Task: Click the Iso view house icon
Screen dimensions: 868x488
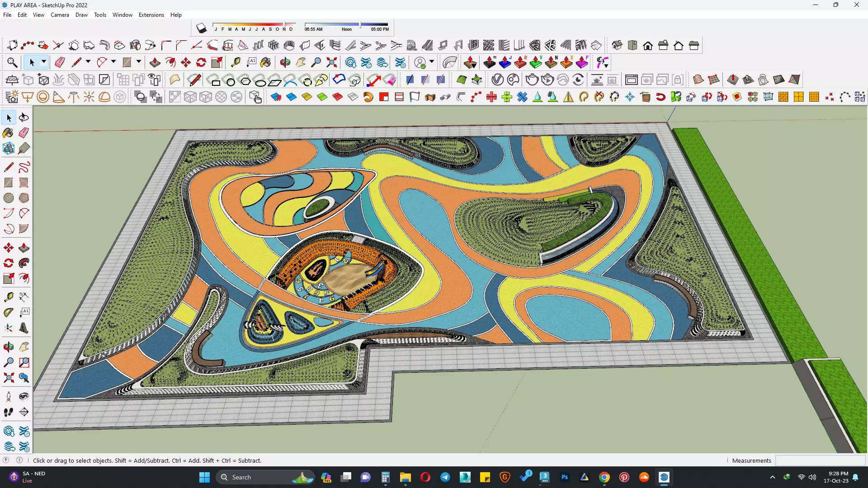Action: coord(617,45)
